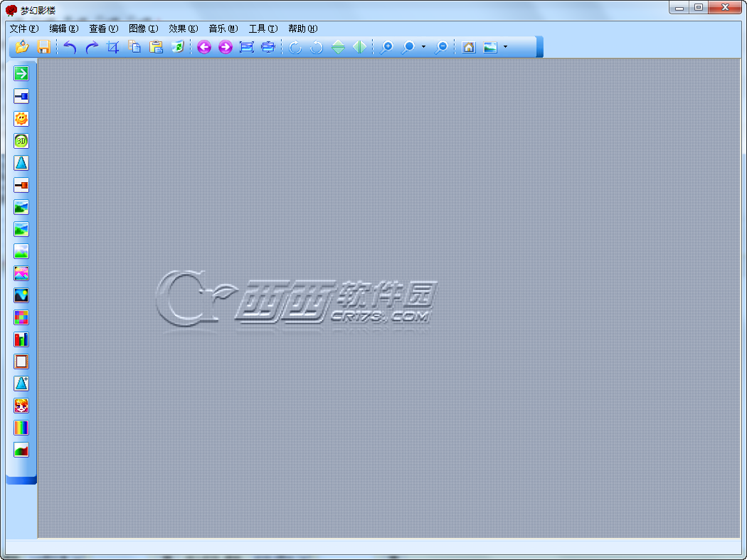Click the rainbow gradient sidebar icon
The height and width of the screenshot is (560, 747).
(x=21, y=428)
